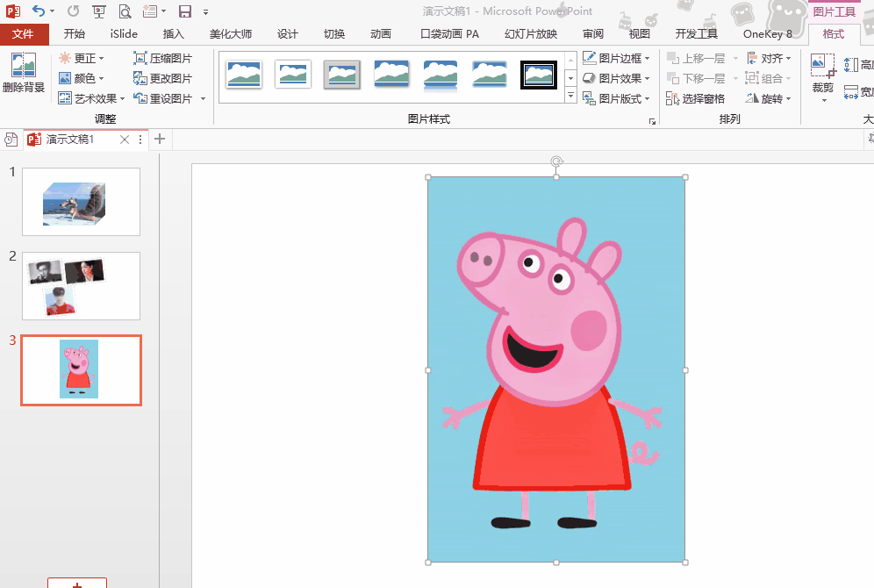This screenshot has height=588, width=874.
Task: Customize the quick access toolbar arrow
Action: [x=205, y=11]
